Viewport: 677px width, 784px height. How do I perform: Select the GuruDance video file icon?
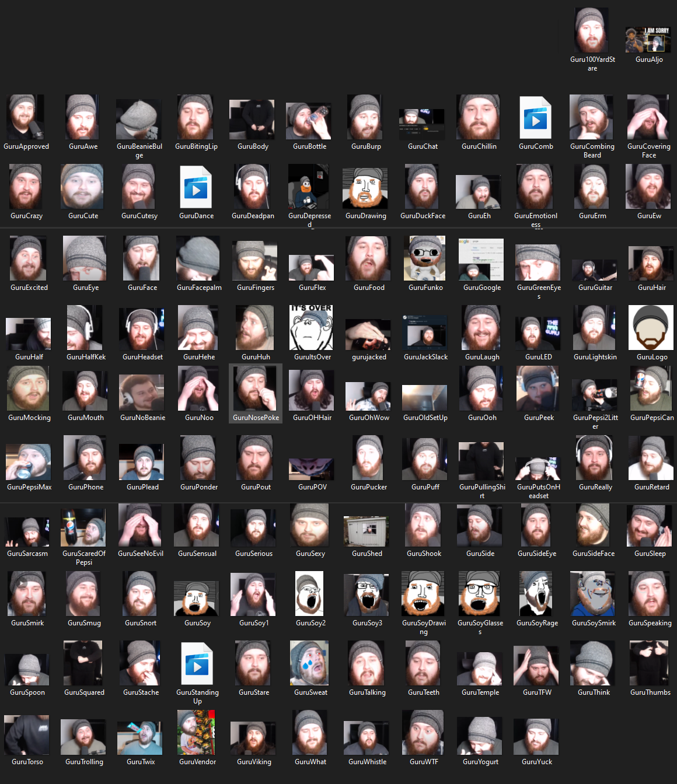click(196, 188)
